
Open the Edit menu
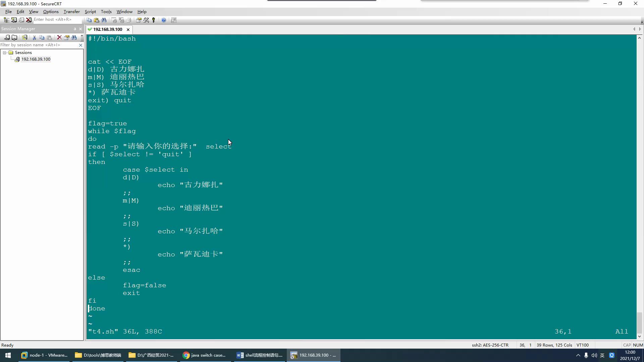point(20,11)
